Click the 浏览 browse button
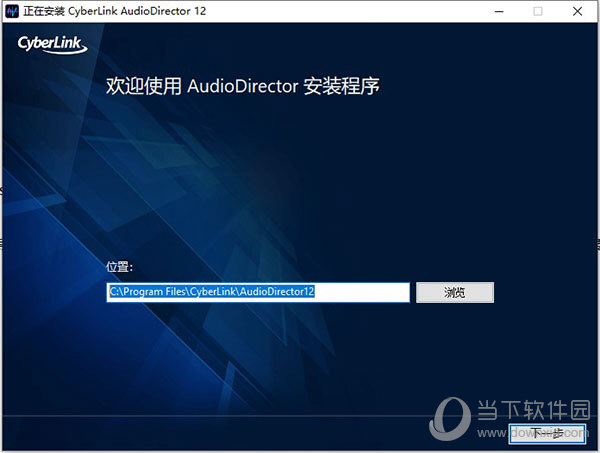 (455, 293)
